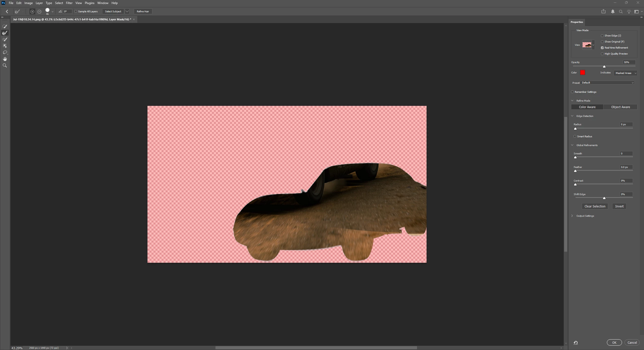Screen dimensions: 644x350
Task: Click the Refine Hair button
Action: 143,12
